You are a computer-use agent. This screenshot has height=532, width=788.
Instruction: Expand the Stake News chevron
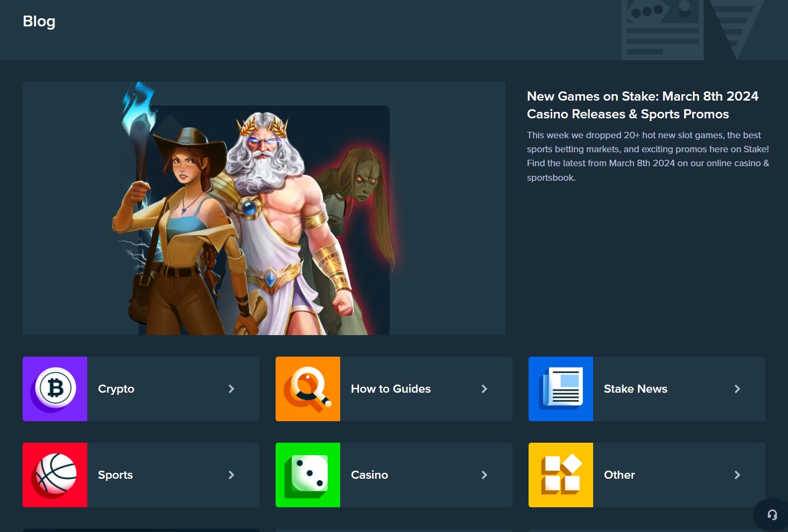coord(737,389)
